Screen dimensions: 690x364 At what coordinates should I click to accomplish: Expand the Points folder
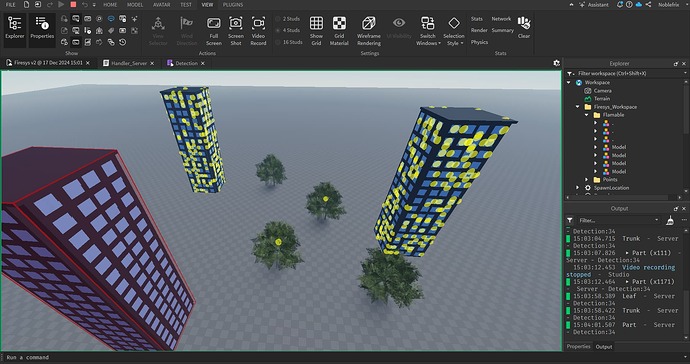click(x=587, y=180)
